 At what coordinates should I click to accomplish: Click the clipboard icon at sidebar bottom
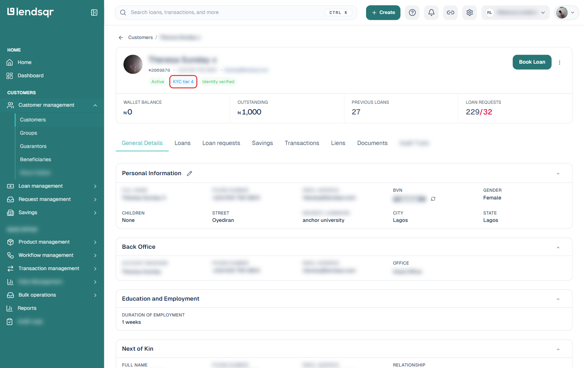pyautogui.click(x=10, y=322)
